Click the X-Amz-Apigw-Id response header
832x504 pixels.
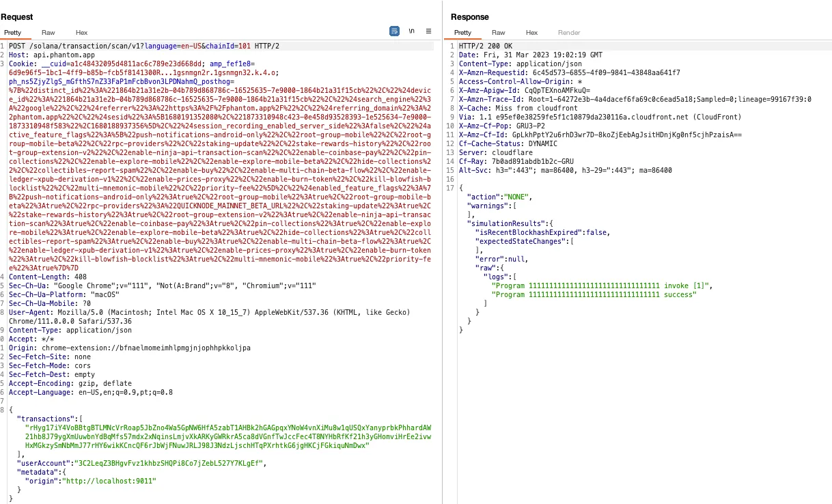(x=525, y=90)
